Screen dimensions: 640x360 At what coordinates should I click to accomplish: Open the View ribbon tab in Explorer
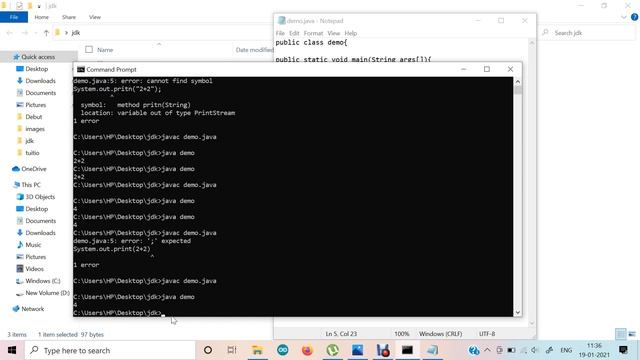pos(95,17)
